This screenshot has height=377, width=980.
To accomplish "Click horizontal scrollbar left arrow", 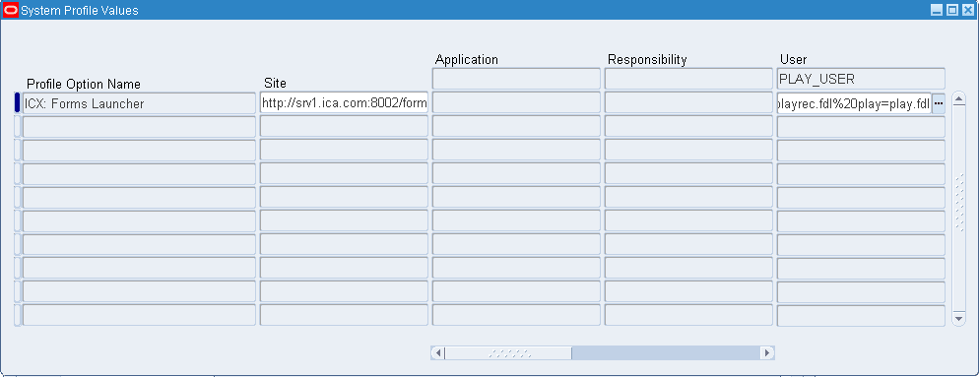I will coord(438,353).
